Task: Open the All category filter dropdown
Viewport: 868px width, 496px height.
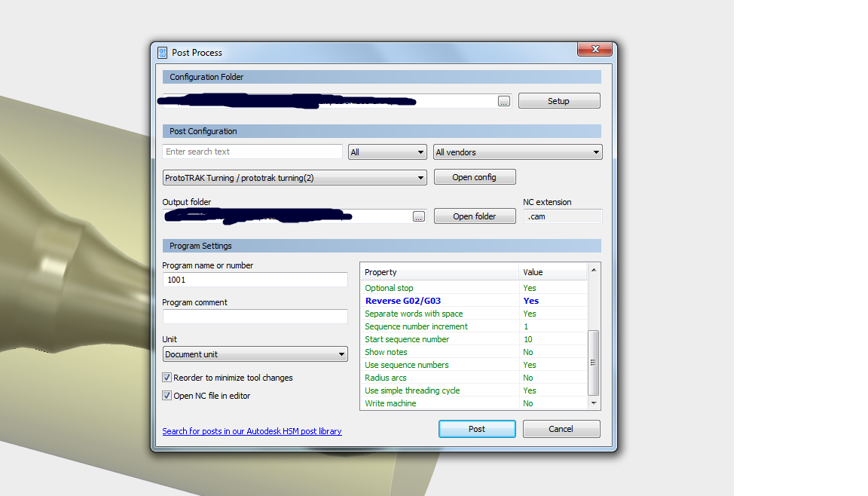Action: click(x=387, y=152)
